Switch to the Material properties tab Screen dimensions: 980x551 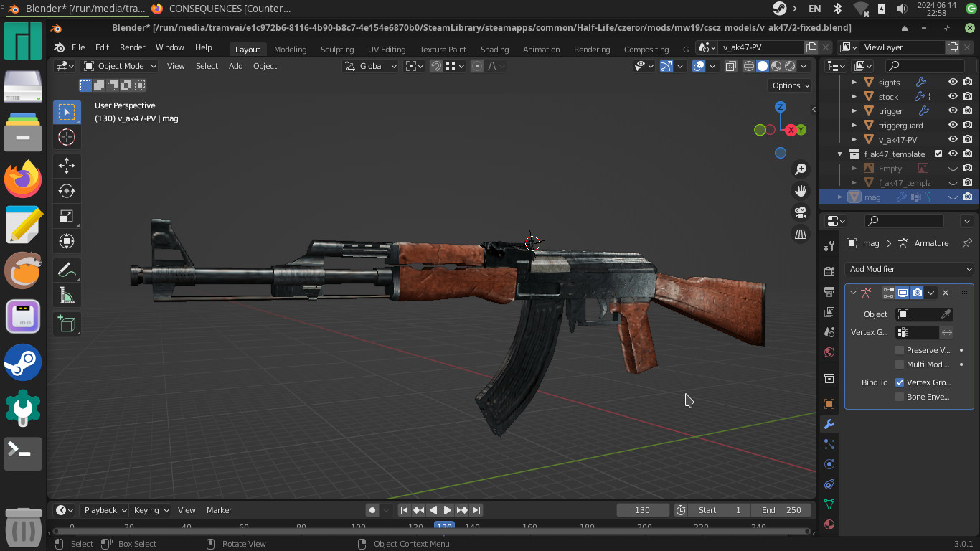click(x=829, y=524)
